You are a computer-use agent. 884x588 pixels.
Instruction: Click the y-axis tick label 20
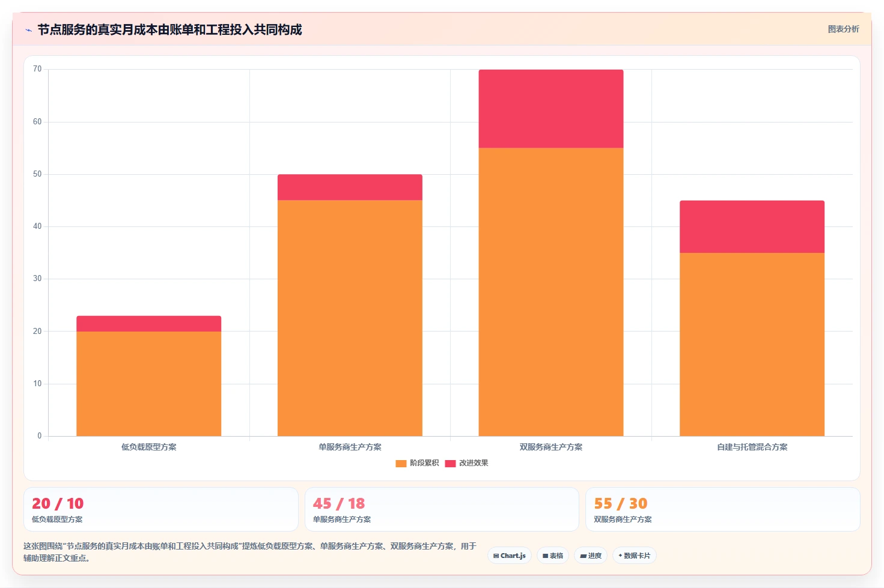[x=37, y=332]
